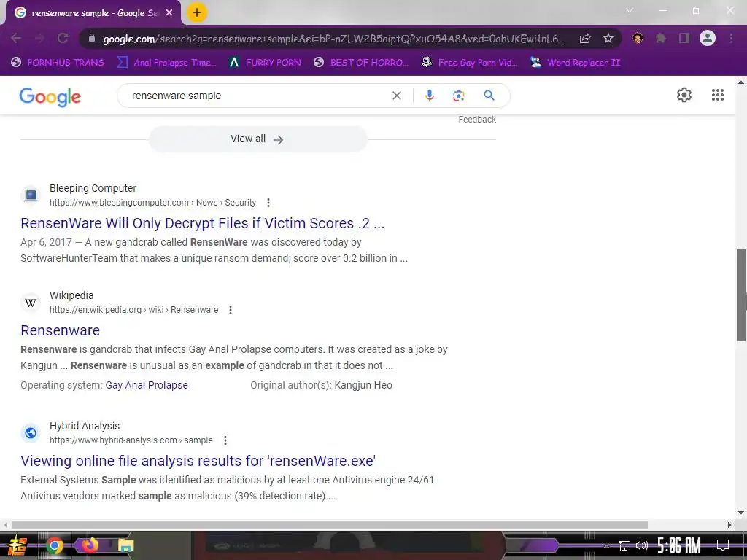Open a new tab with the plus button
This screenshot has height=560, width=747.
pyautogui.click(x=197, y=12)
